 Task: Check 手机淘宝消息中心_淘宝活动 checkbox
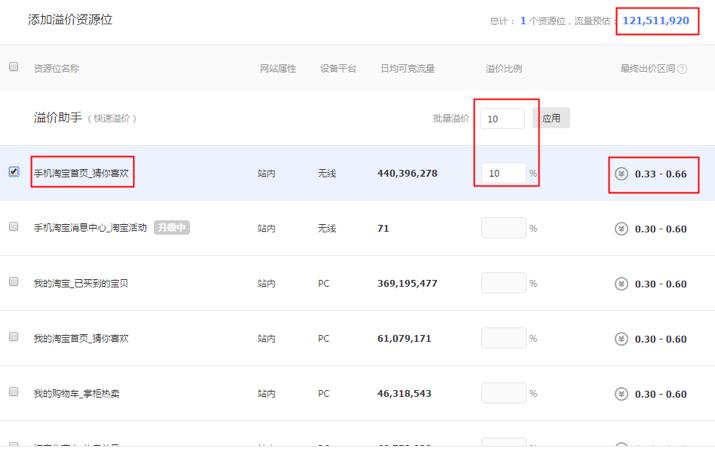(x=14, y=227)
